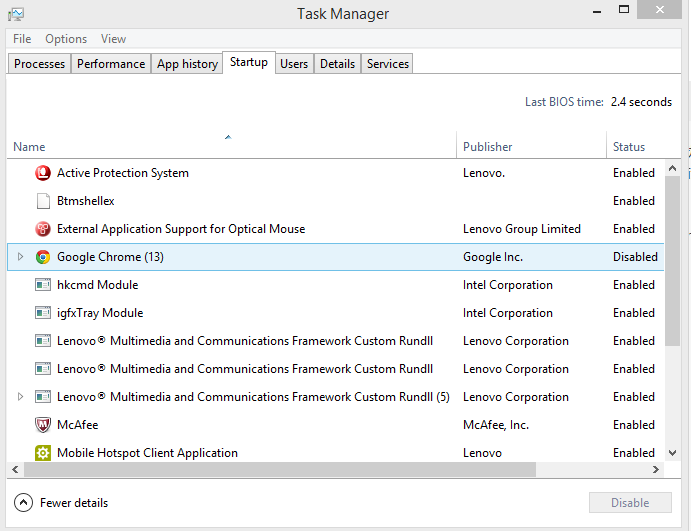Screen dimensions: 691x531
Task: Open the File menu
Action: (x=22, y=39)
